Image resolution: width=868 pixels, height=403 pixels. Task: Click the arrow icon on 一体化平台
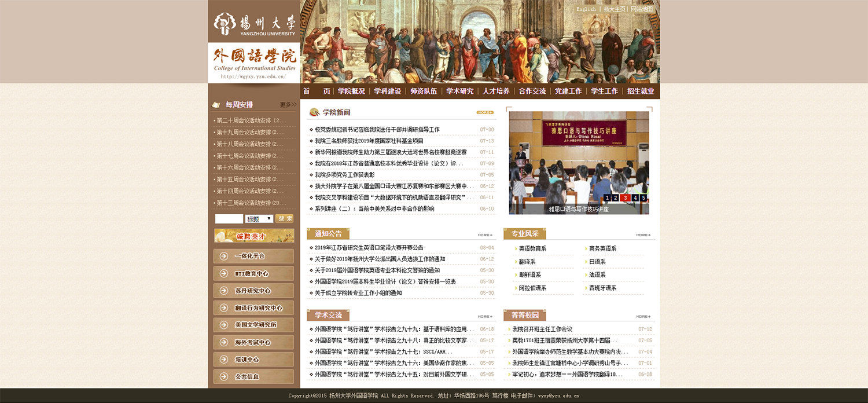(224, 256)
